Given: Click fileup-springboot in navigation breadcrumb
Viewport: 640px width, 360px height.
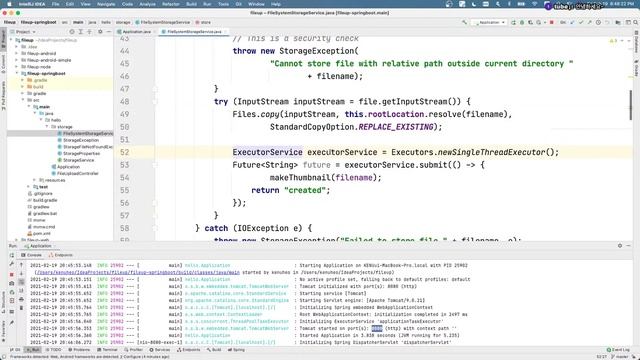Looking at the screenshot, I should click(x=38, y=22).
